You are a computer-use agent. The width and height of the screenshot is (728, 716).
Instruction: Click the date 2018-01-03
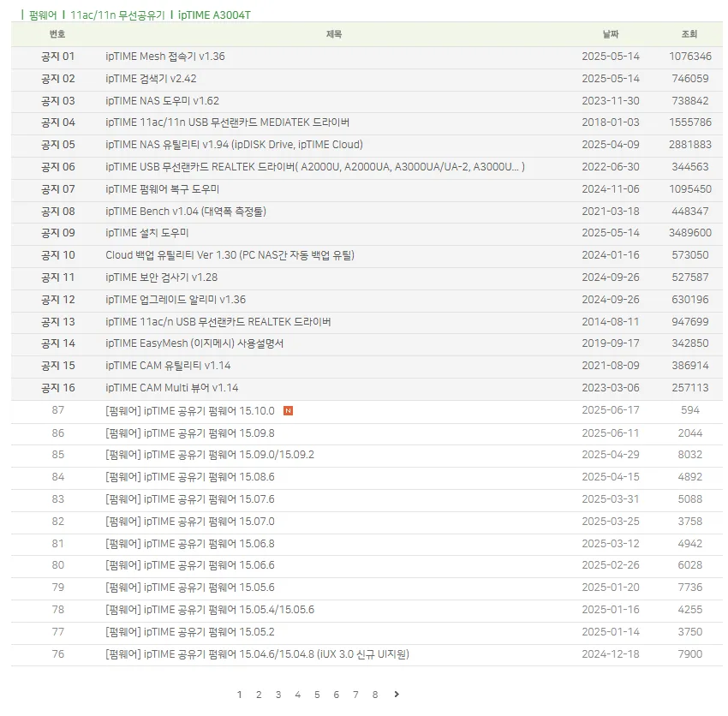(611, 122)
